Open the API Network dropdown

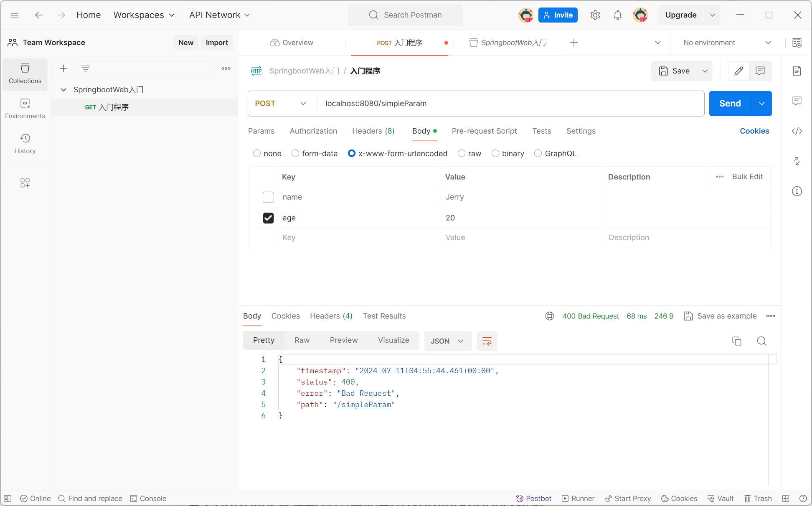click(x=219, y=15)
